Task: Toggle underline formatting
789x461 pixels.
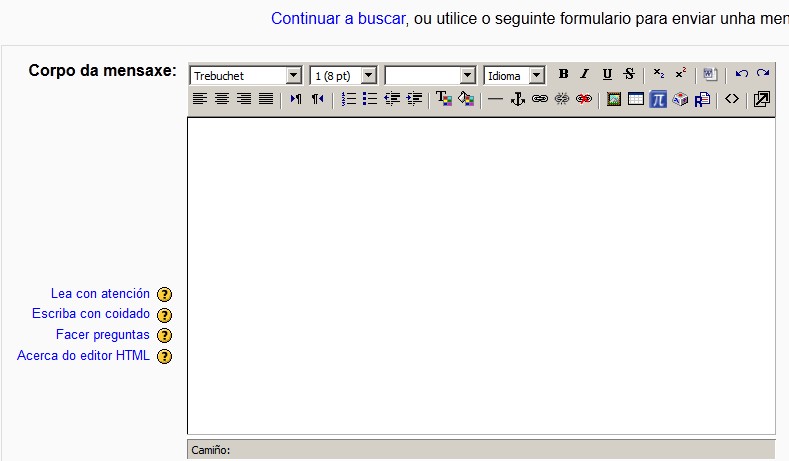Action: 607,75
